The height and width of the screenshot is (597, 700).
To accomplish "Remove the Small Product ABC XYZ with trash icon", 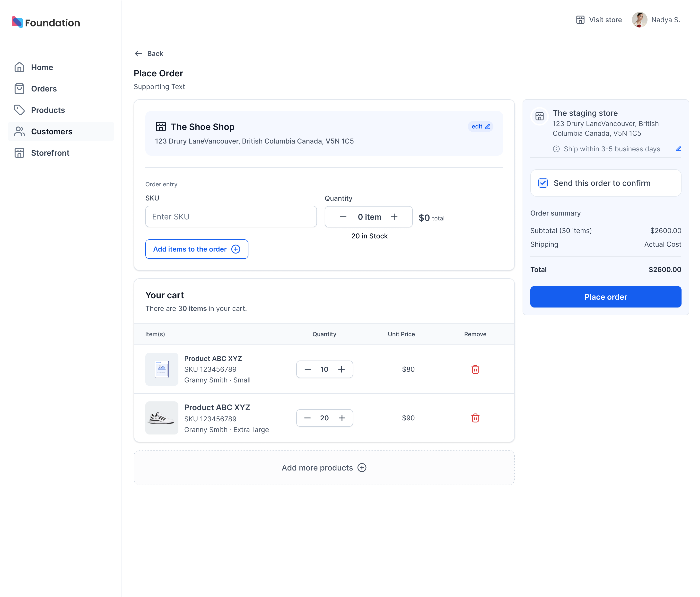I will pyautogui.click(x=475, y=369).
